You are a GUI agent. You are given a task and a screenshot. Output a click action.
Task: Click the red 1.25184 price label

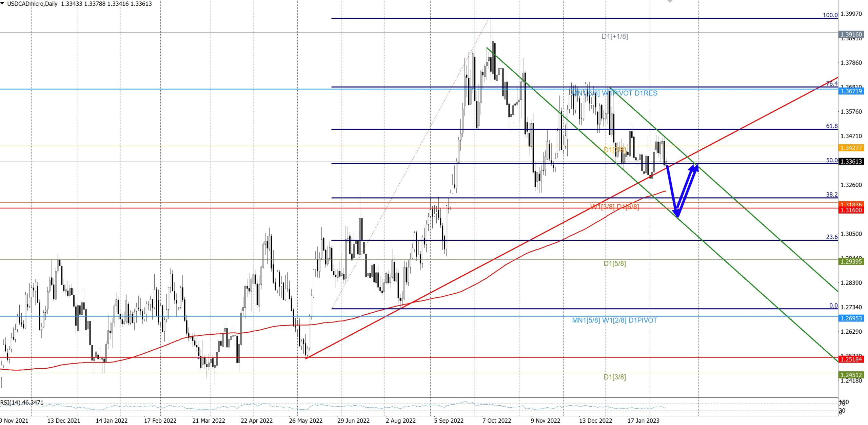(851, 359)
